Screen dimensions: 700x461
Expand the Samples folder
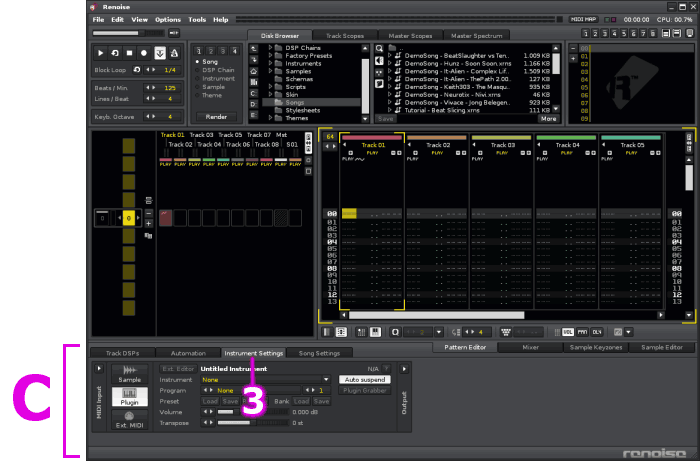point(270,71)
